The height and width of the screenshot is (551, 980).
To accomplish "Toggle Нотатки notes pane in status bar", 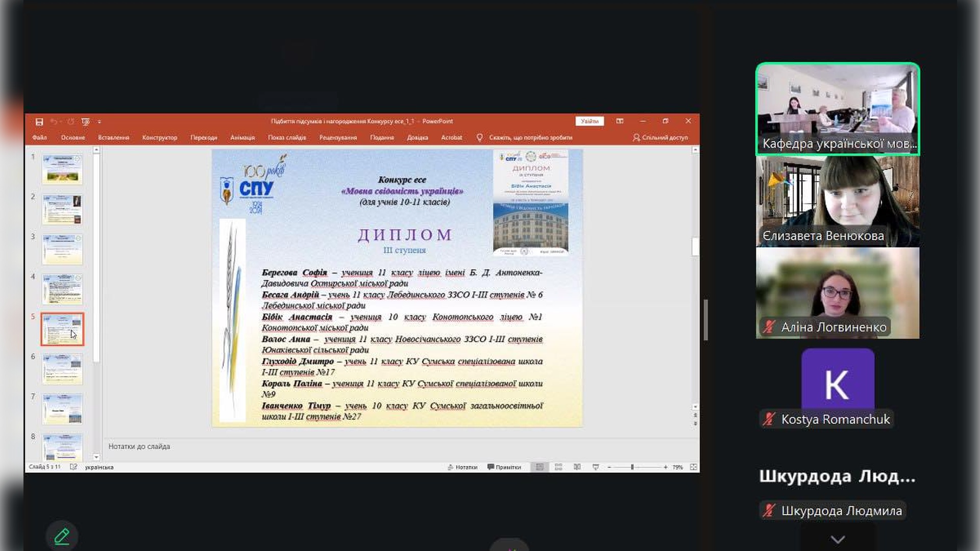I will (462, 467).
